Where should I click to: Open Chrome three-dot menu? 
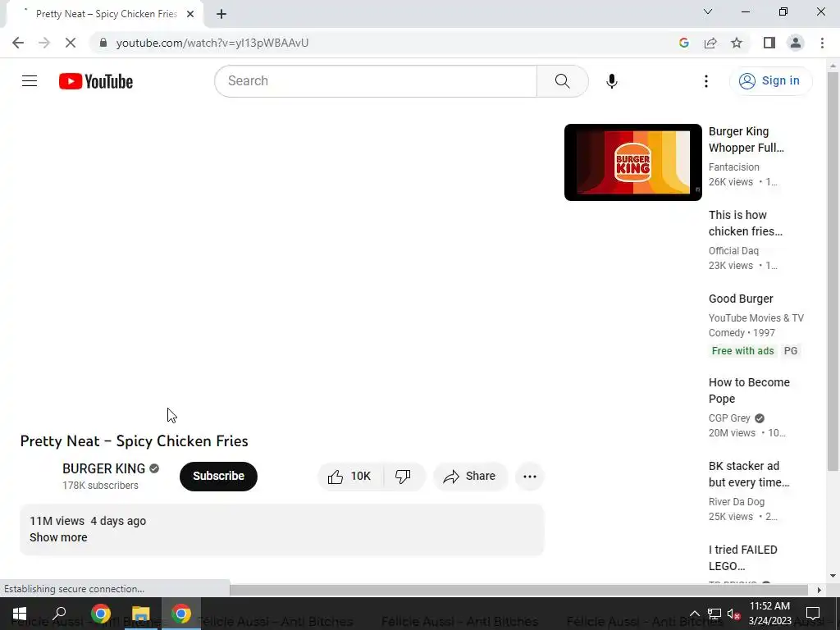coord(822,43)
